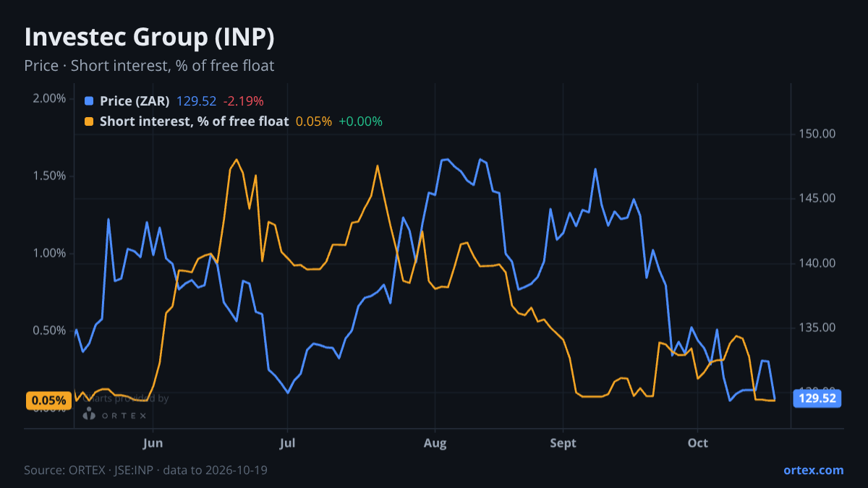
Task: Click the price value 129.52 in legend
Action: (196, 101)
